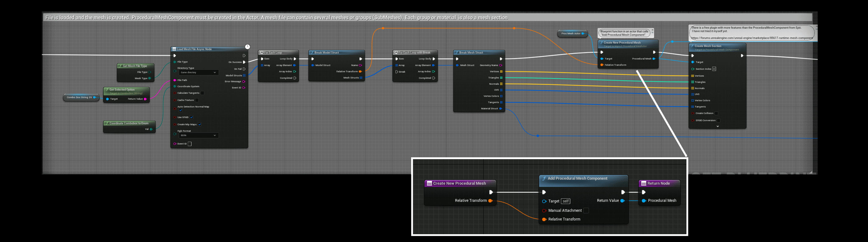Open the Directory Type dropdown
The height and width of the screenshot is (242, 868).
198,73
